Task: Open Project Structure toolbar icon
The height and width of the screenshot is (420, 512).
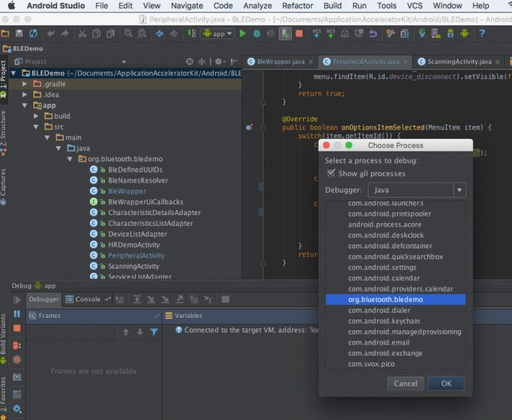Action: coord(405,33)
